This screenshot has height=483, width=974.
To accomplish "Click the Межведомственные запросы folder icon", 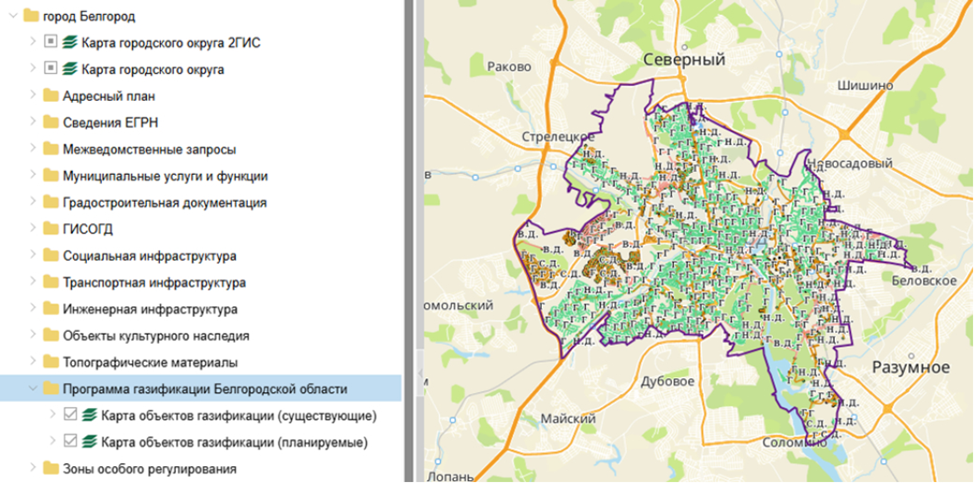I will [51, 150].
